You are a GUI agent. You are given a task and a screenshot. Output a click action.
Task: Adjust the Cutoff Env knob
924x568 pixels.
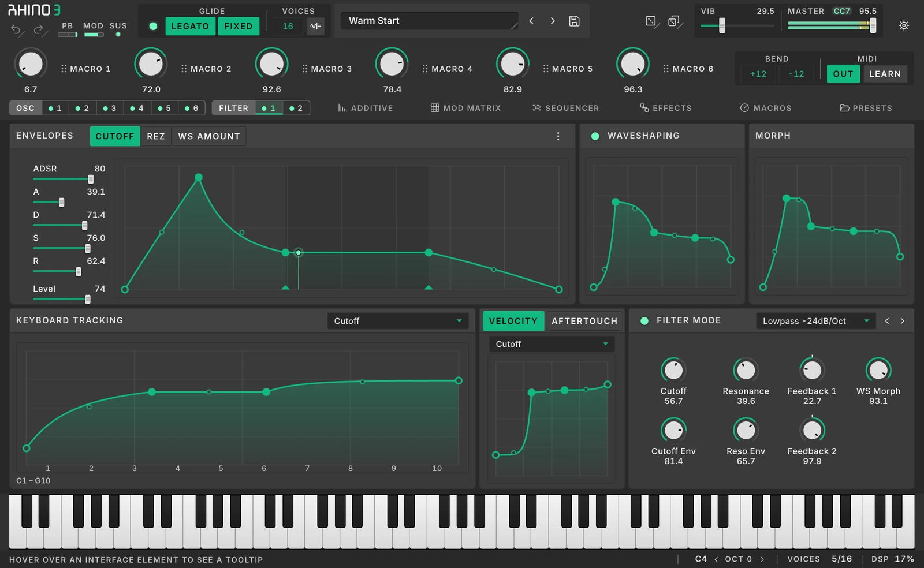click(673, 430)
